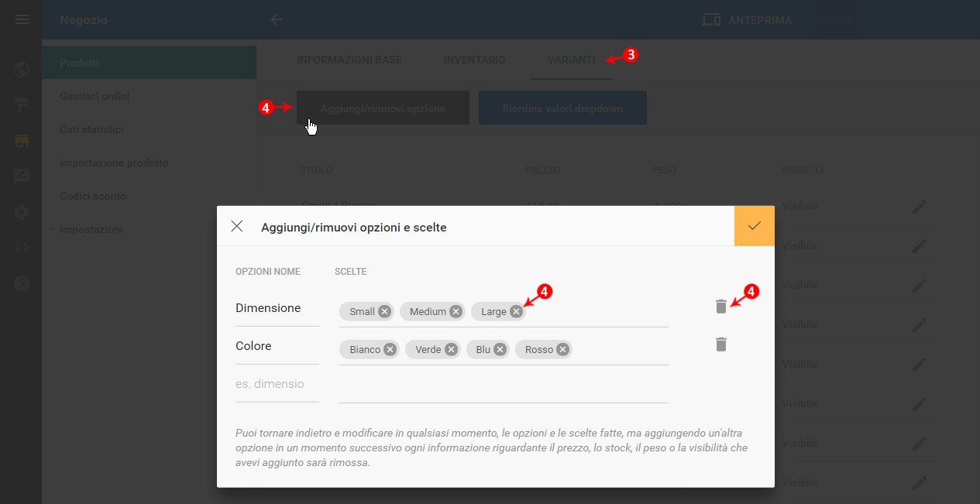
Task: Click the Aggiungi/rimuovi opzione button
Action: tap(383, 108)
